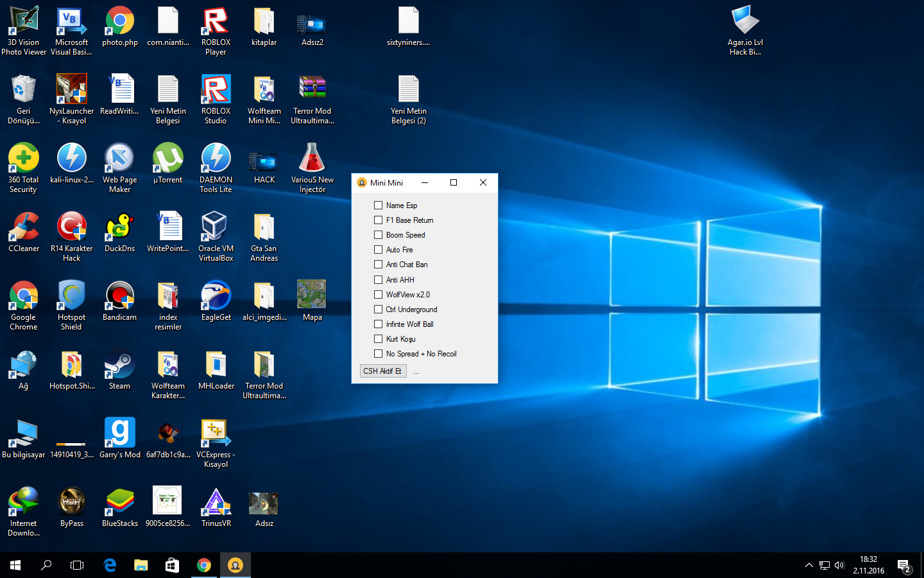This screenshot has height=578, width=924.
Task: Select the TrinusVR shortcut
Action: [x=216, y=507]
